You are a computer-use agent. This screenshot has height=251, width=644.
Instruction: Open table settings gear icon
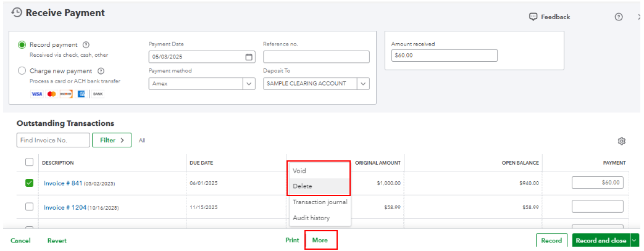pos(622,141)
